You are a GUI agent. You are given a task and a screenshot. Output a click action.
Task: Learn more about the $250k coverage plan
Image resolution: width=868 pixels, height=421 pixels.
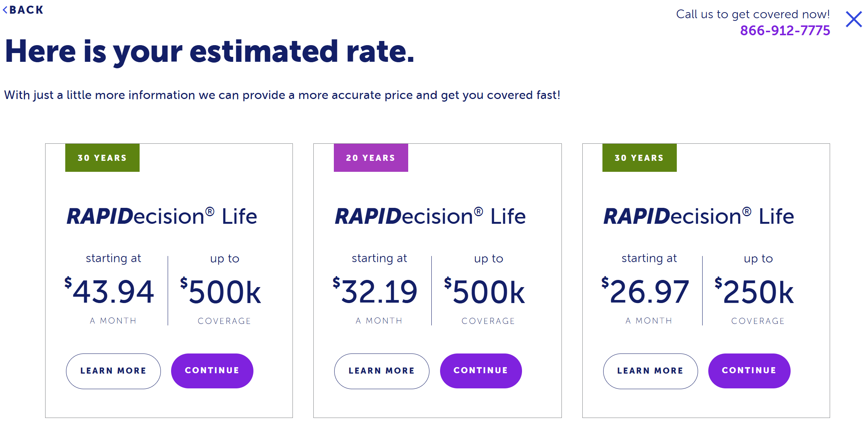coord(650,371)
